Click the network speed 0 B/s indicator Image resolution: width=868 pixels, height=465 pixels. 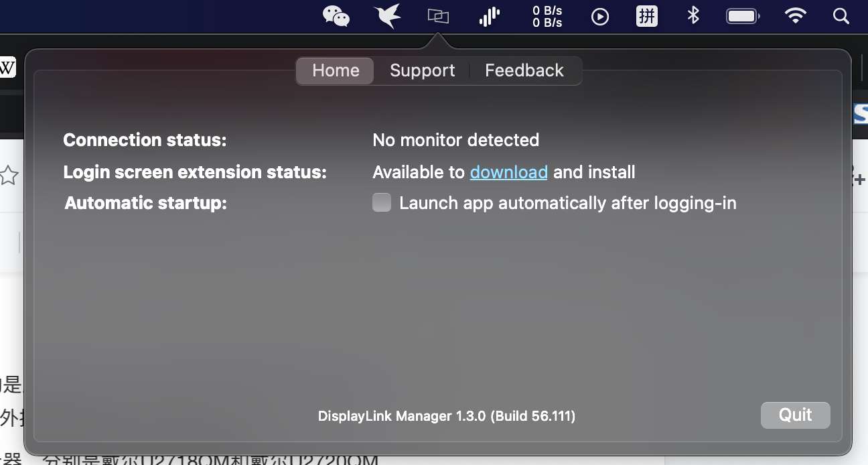tap(547, 16)
